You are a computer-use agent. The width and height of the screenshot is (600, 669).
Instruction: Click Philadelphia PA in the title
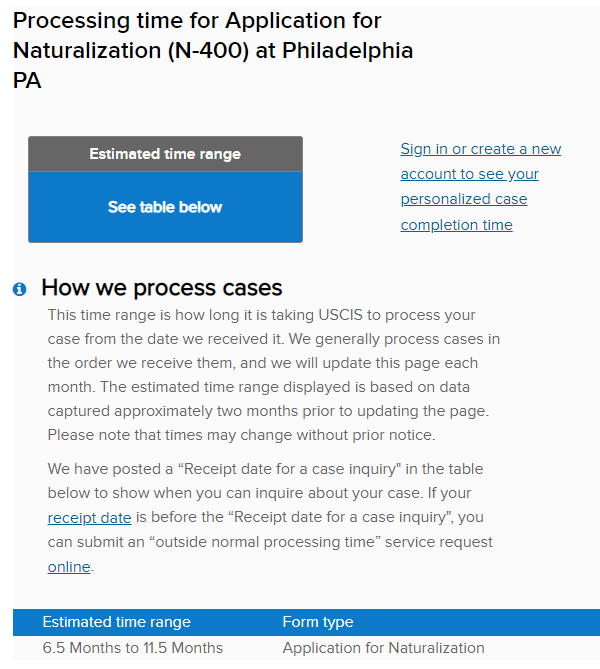coord(213,65)
